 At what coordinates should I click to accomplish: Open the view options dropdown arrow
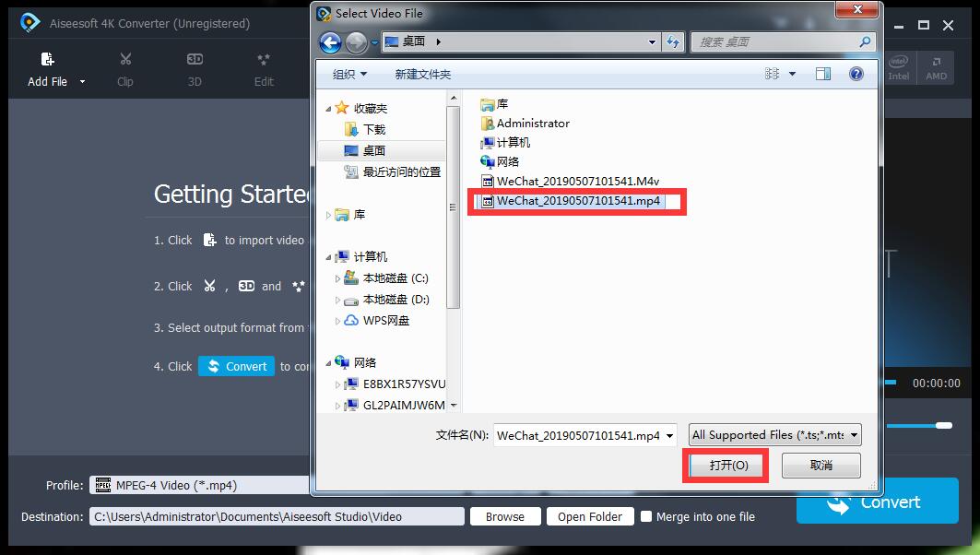pyautogui.click(x=793, y=74)
